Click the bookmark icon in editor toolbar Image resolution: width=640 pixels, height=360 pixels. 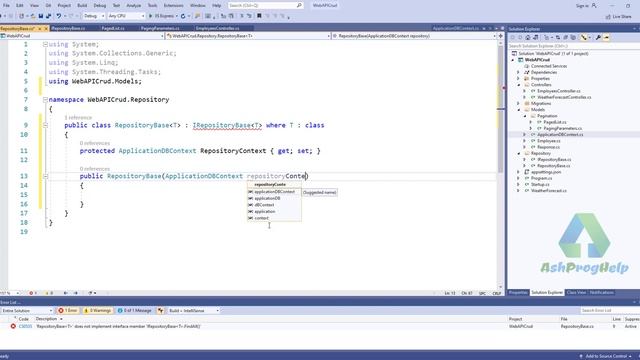coord(259,16)
